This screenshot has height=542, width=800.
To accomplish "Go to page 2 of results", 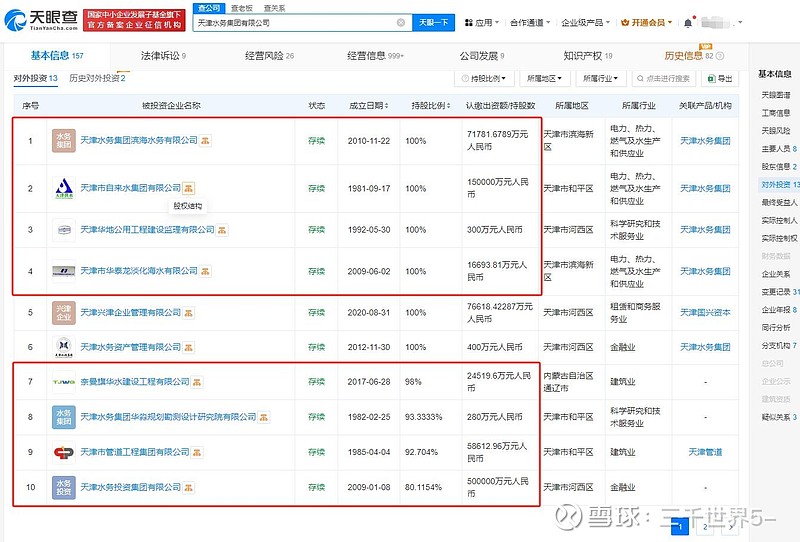I will click(x=705, y=527).
